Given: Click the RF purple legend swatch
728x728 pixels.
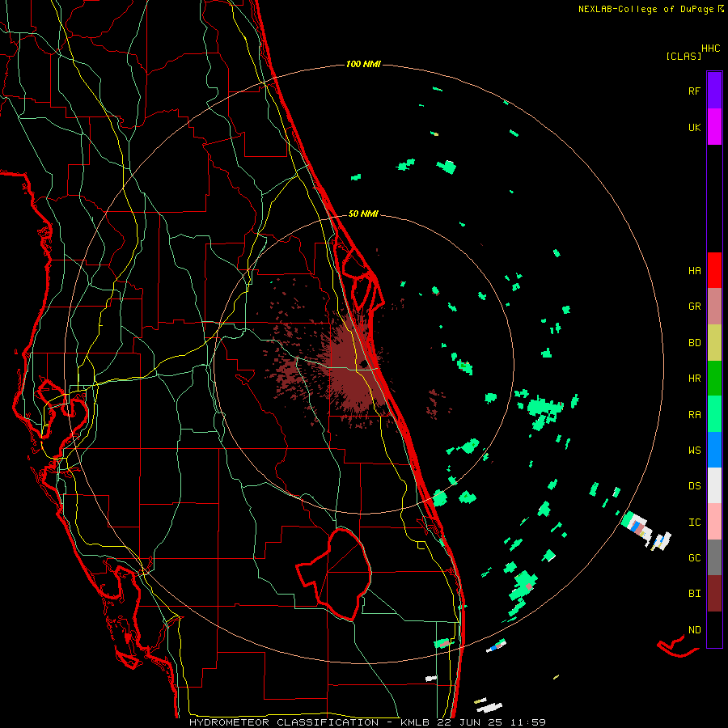Looking at the screenshot, I should click(714, 90).
